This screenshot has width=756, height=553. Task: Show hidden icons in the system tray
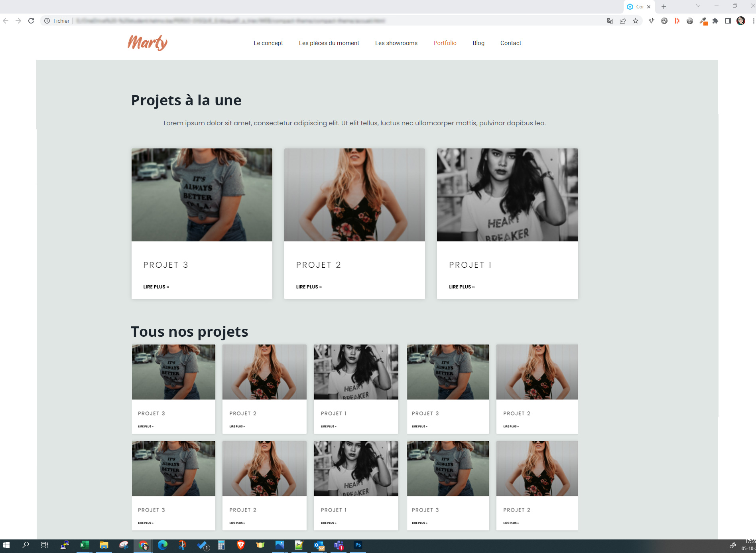tap(733, 545)
